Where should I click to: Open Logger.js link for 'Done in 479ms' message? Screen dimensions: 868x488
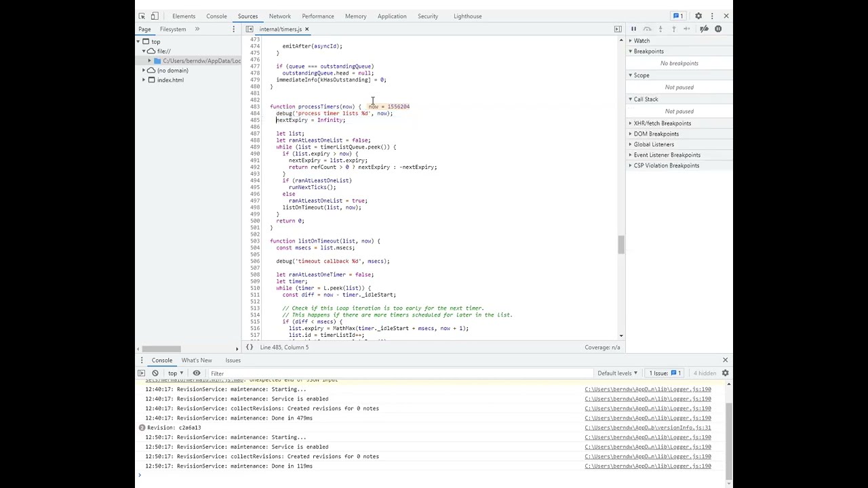tap(648, 418)
